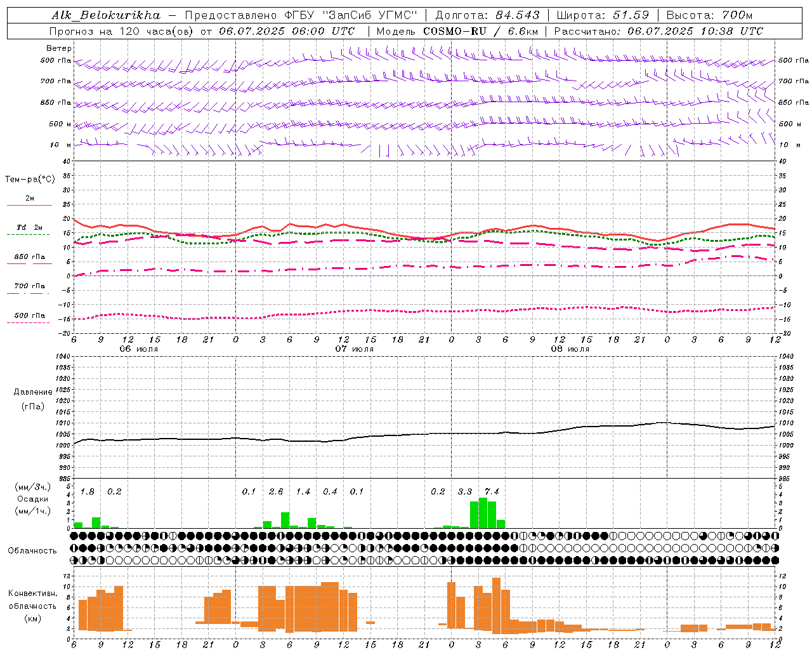This screenshot has height=650, width=812.
Task: Click the (гПа) unit label under Давление
Action: click(33, 407)
